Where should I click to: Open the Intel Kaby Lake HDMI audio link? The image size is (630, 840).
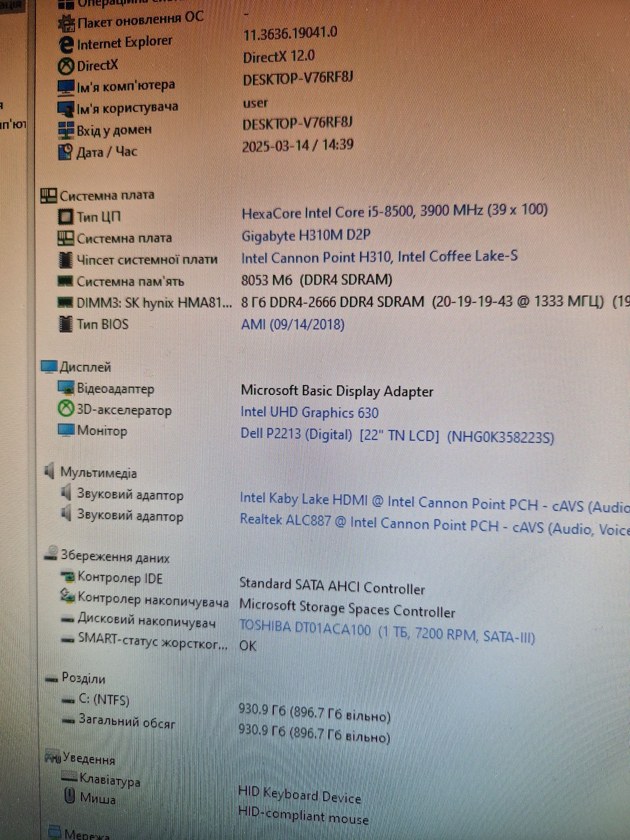[x=435, y=503]
